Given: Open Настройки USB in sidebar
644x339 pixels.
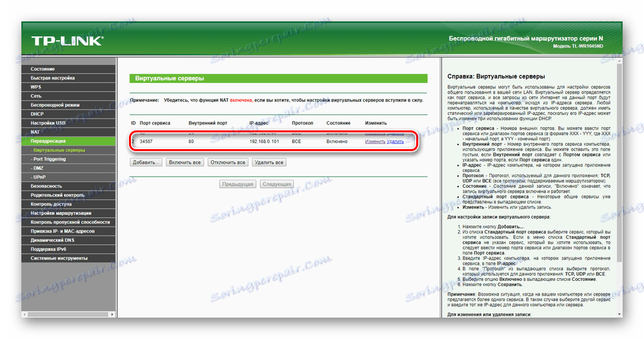Looking at the screenshot, I should [69, 123].
